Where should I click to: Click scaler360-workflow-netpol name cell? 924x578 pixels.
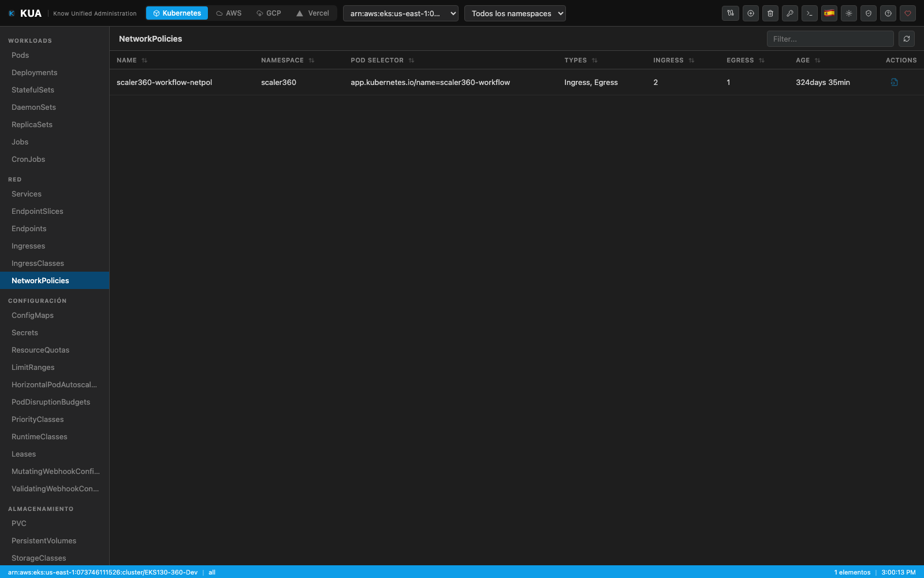[x=164, y=83]
